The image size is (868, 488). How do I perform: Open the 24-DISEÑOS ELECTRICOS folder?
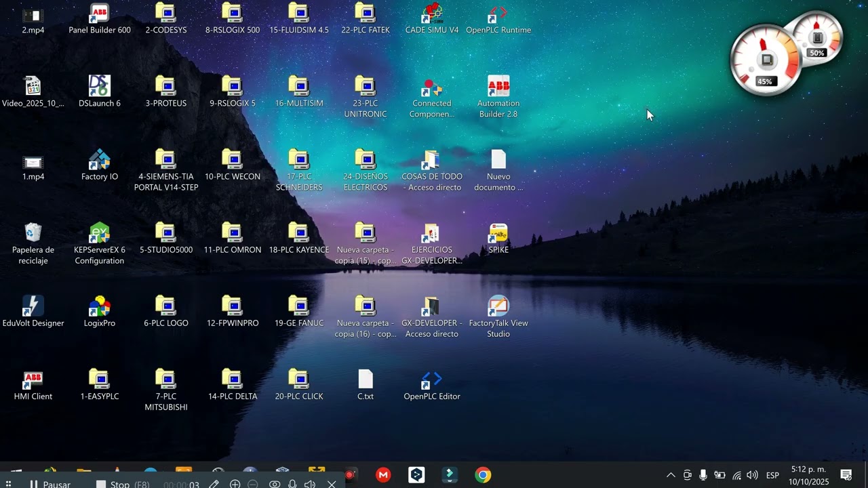coord(366,171)
